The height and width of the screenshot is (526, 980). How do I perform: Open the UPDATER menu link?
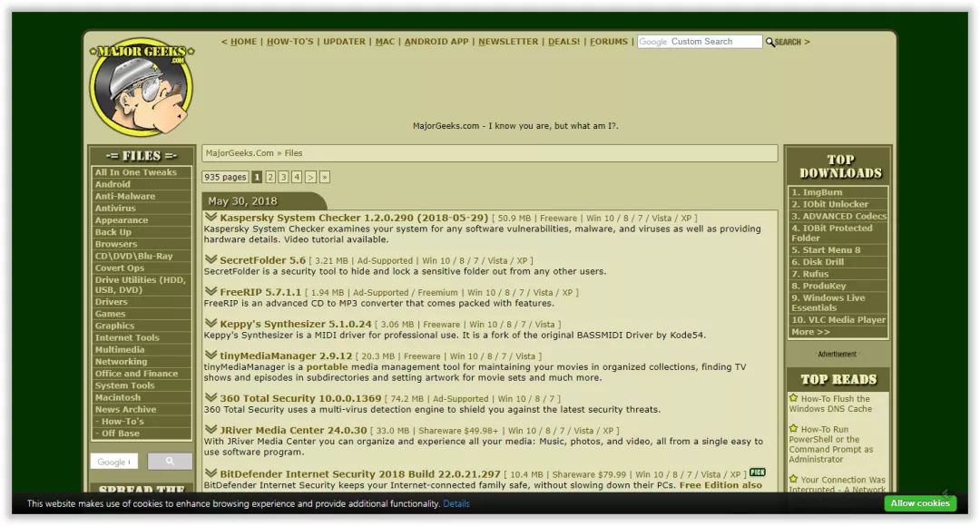point(345,42)
